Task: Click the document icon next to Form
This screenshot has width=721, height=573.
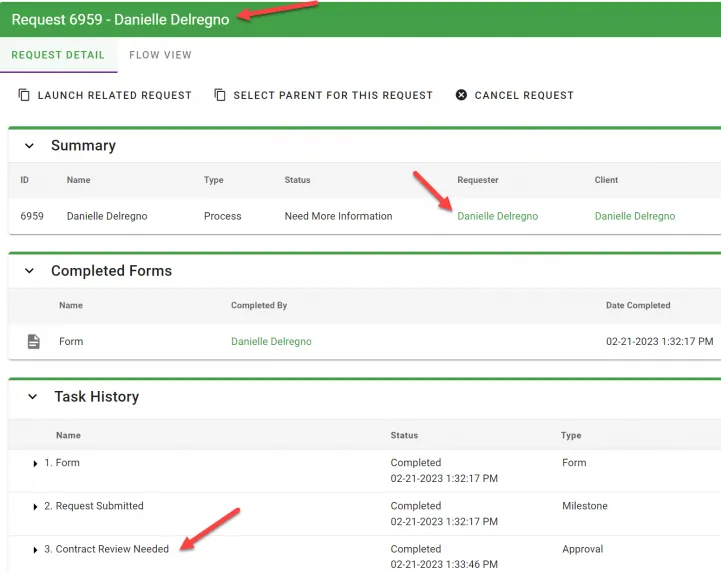Action: coord(34,342)
